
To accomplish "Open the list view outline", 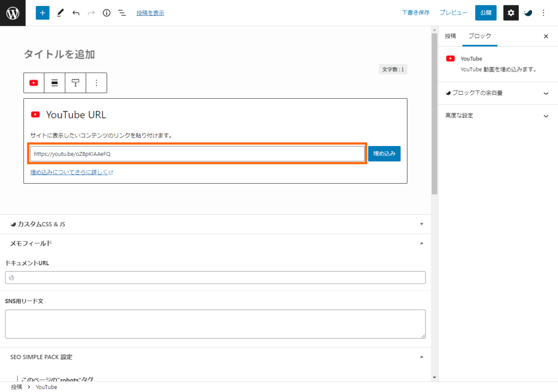I will (x=122, y=13).
